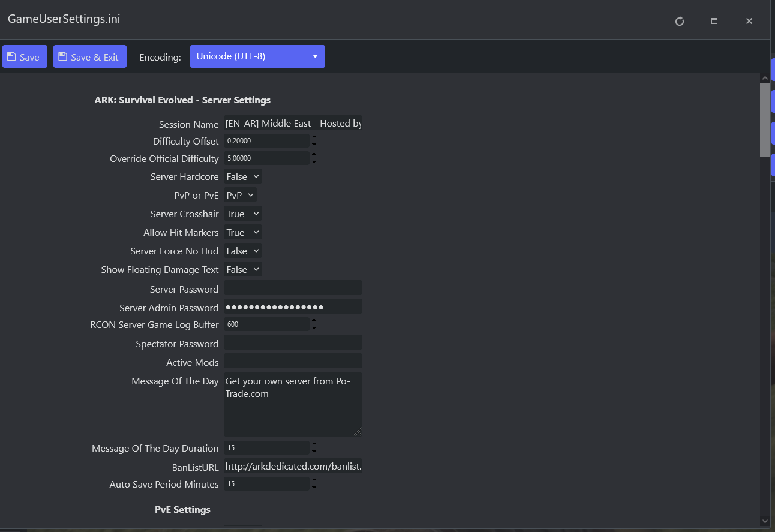This screenshot has width=775, height=532.
Task: Click the Message Of The Day textarea
Action: tap(293, 404)
